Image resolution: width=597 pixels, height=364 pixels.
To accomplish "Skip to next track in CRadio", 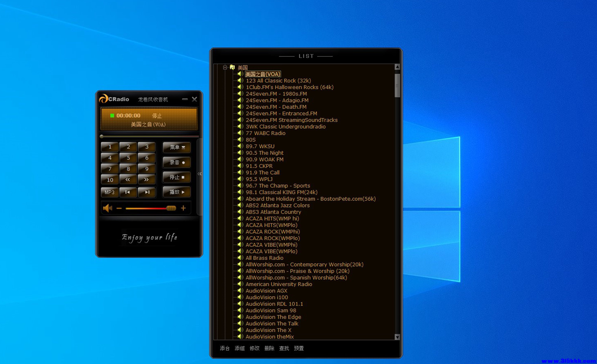I will (x=147, y=192).
